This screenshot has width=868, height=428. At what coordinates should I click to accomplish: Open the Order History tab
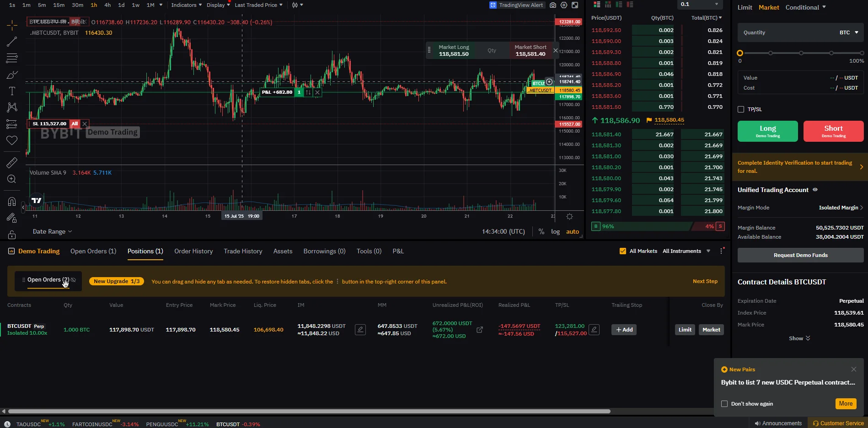pos(193,251)
